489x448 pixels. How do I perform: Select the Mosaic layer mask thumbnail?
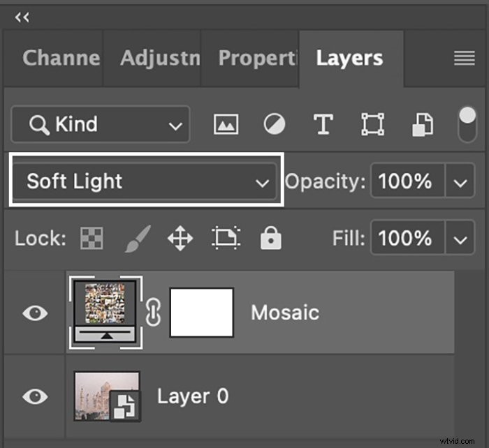(x=202, y=313)
